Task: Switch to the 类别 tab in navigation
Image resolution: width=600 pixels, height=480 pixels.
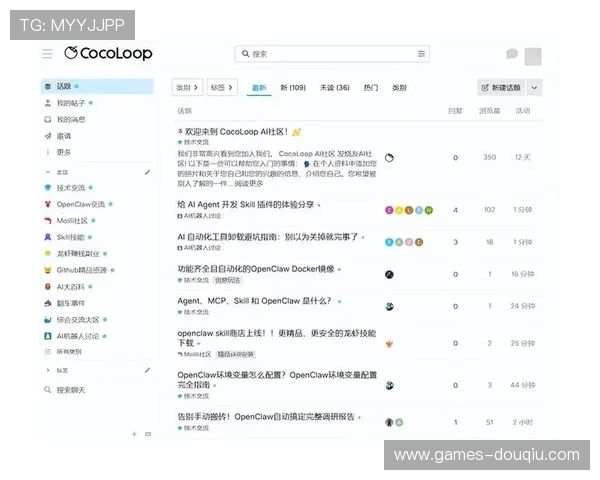Action: pos(399,88)
